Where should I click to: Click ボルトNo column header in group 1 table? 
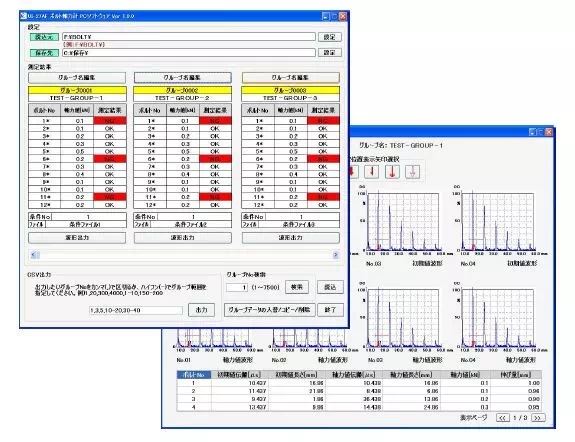pyautogui.click(x=44, y=110)
